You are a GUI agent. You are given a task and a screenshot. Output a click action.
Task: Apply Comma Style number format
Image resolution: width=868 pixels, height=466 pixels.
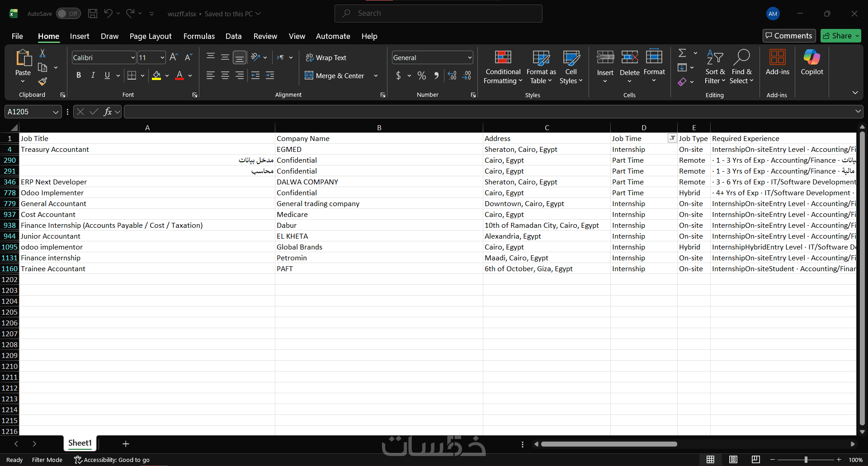436,75
